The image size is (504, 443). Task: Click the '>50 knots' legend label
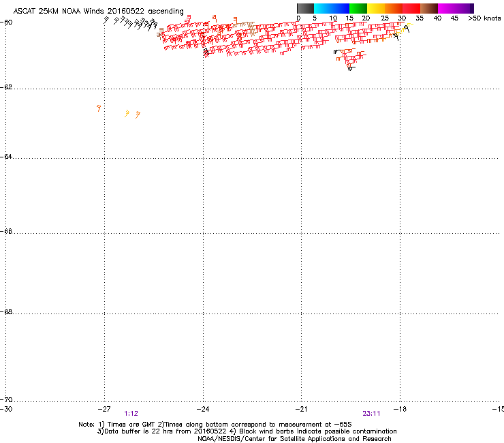point(484,18)
